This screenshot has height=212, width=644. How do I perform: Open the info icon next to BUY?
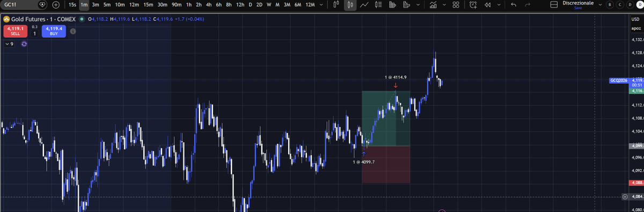click(x=72, y=31)
